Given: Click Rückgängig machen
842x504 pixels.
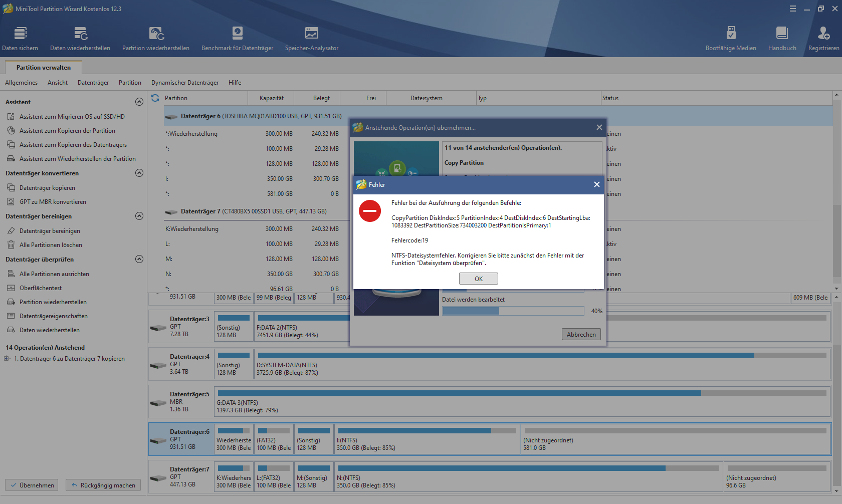Looking at the screenshot, I should 103,485.
